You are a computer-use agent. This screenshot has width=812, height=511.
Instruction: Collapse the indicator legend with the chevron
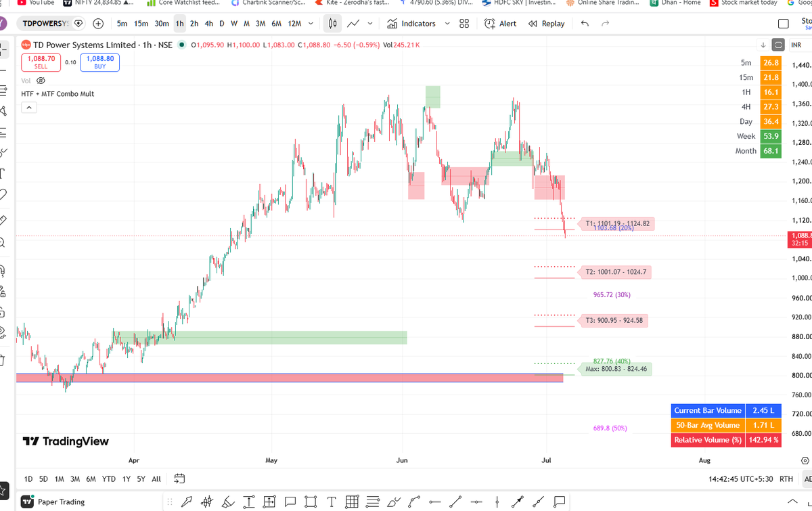pos(29,107)
